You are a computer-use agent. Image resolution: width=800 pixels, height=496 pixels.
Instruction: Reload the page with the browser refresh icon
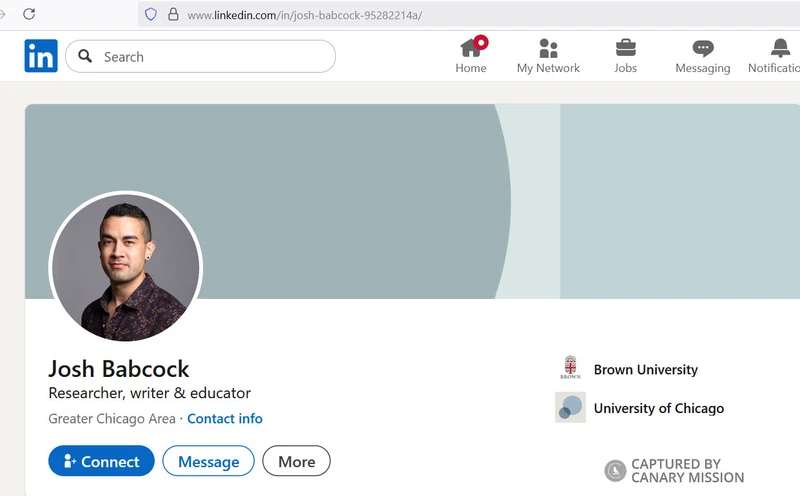(29, 14)
